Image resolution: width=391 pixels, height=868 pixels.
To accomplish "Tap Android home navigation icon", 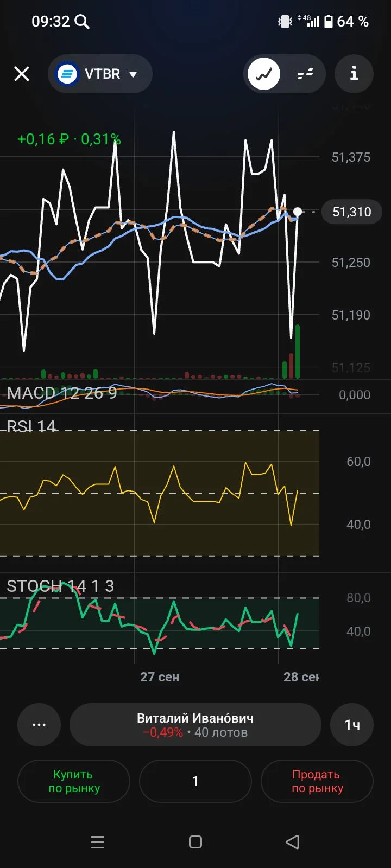I will click(195, 842).
